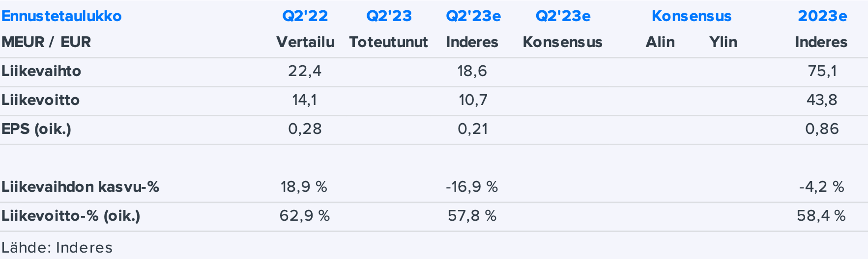Click the growth value -16,9 %

point(472,187)
